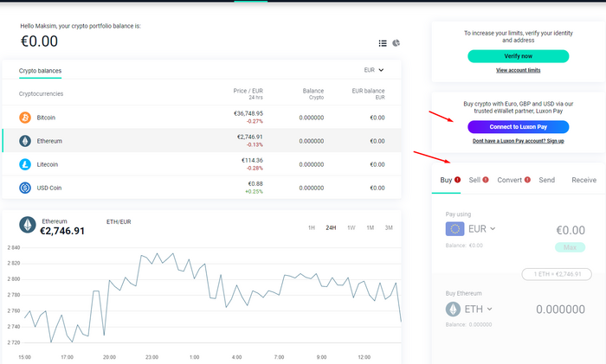Image resolution: width=606 pixels, height=364 pixels.
Task: Click the ETH icon under Buy Ethereum
Action: 453,310
